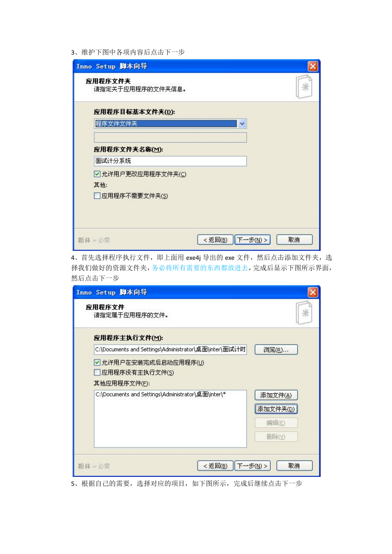Click 添加文件夹(D) button
Viewport: 392px width, 554px height.
click(x=276, y=409)
